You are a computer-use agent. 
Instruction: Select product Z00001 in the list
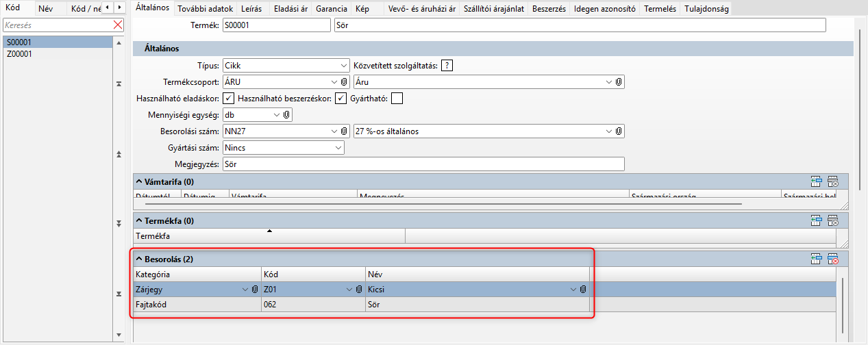(x=56, y=53)
